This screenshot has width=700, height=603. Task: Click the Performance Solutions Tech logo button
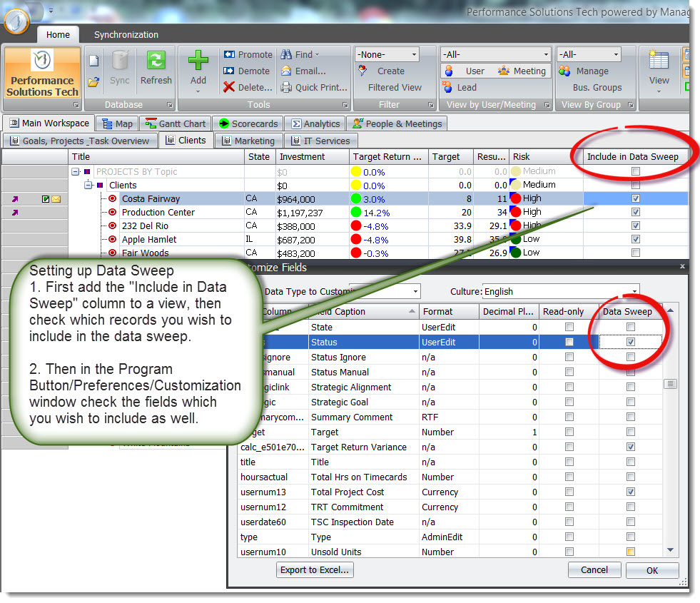click(x=42, y=73)
